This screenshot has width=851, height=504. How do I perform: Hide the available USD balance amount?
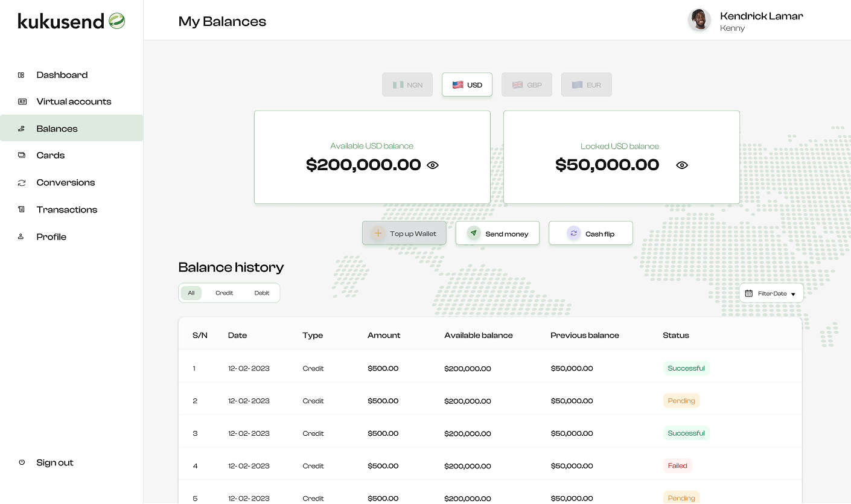[432, 165]
